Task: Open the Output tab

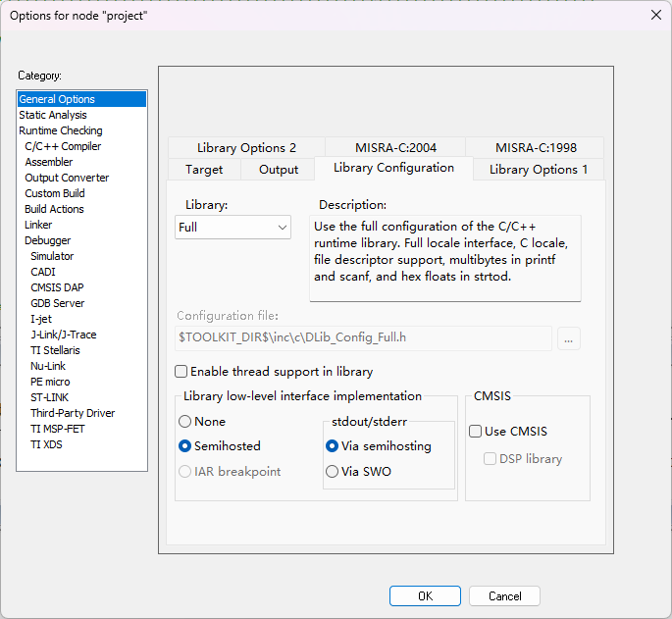Action: (x=279, y=169)
